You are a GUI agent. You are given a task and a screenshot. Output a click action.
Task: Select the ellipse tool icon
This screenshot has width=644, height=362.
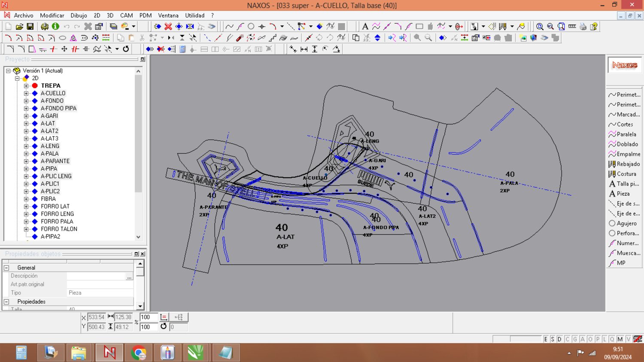tap(62, 38)
